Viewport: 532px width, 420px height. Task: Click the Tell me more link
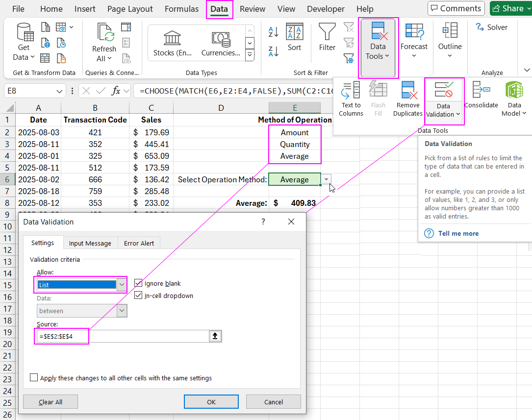coord(458,233)
